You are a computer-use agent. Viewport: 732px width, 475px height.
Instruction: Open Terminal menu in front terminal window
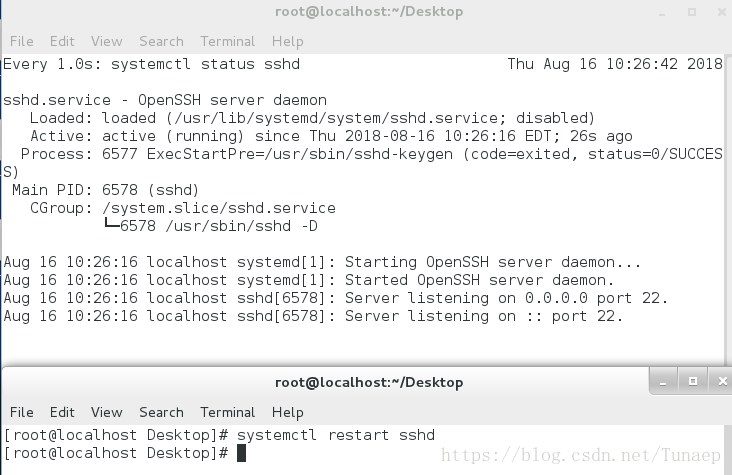pyautogui.click(x=227, y=412)
